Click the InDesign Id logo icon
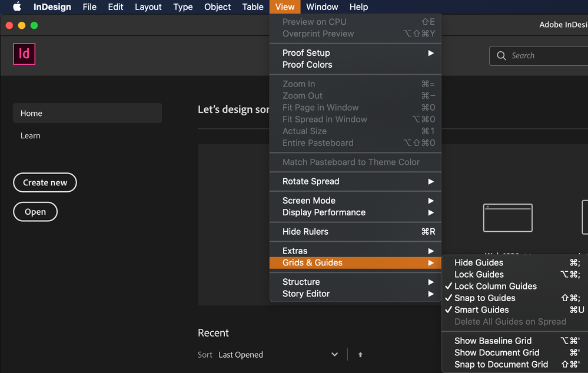Viewport: 588px width, 373px height. click(24, 54)
